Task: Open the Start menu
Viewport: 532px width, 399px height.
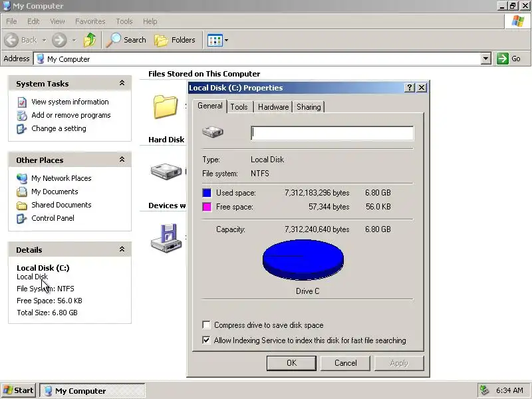Action: point(19,390)
